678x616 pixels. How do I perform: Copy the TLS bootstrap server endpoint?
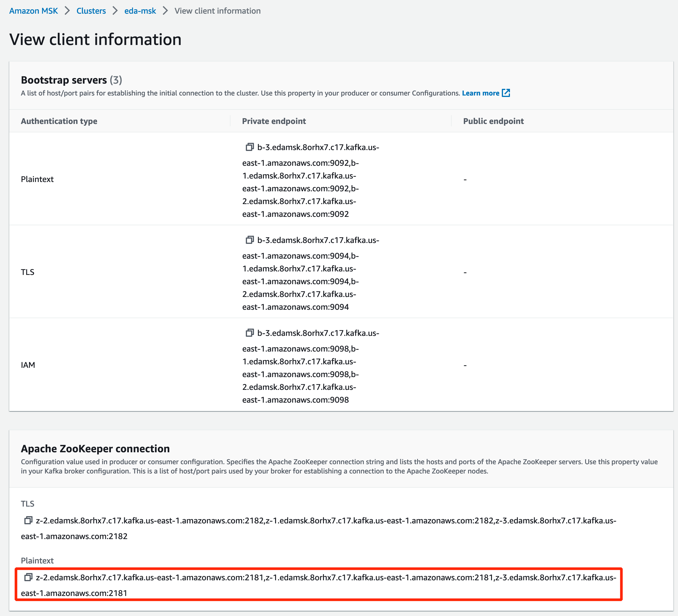(x=250, y=240)
